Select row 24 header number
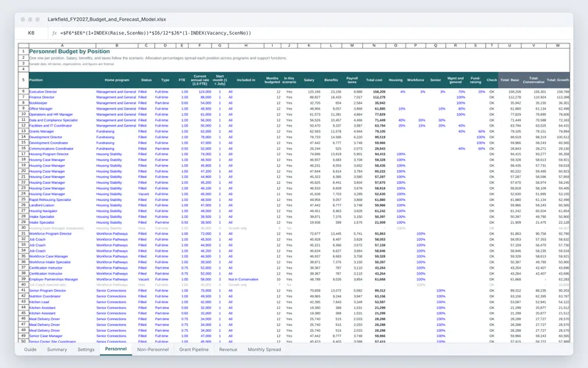This screenshot has width=588, height=368. point(24,194)
